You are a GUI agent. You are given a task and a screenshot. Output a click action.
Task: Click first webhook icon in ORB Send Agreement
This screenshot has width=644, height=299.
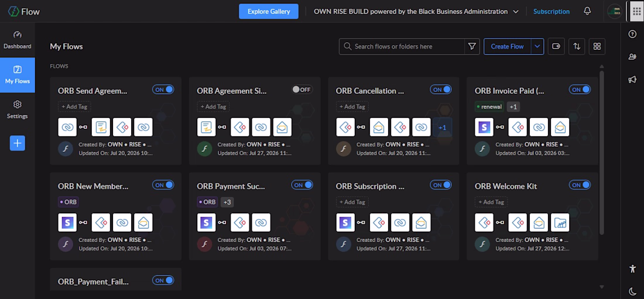67,127
